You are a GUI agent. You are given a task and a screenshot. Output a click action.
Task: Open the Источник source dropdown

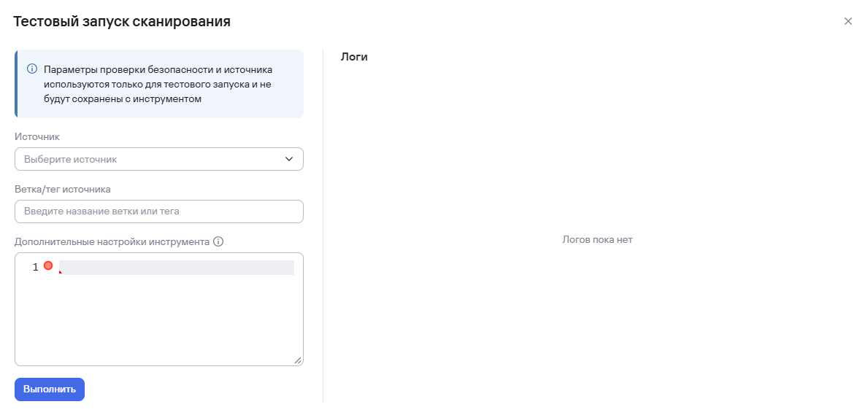point(159,159)
